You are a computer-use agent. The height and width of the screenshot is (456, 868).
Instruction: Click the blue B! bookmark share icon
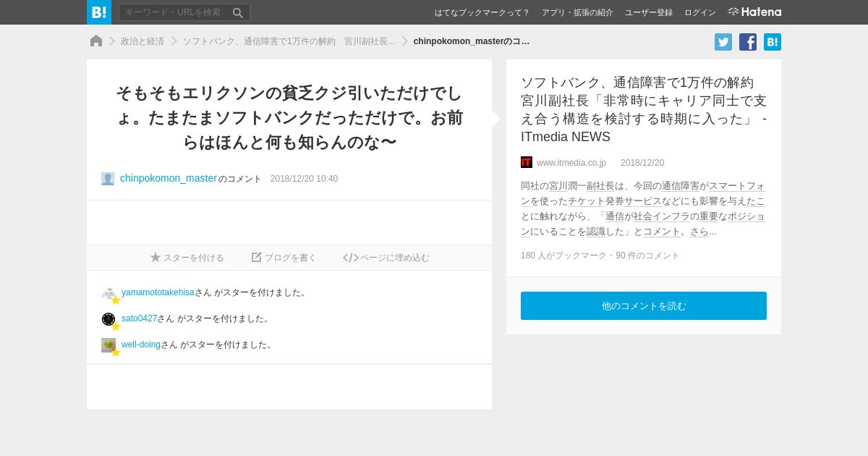click(x=773, y=42)
